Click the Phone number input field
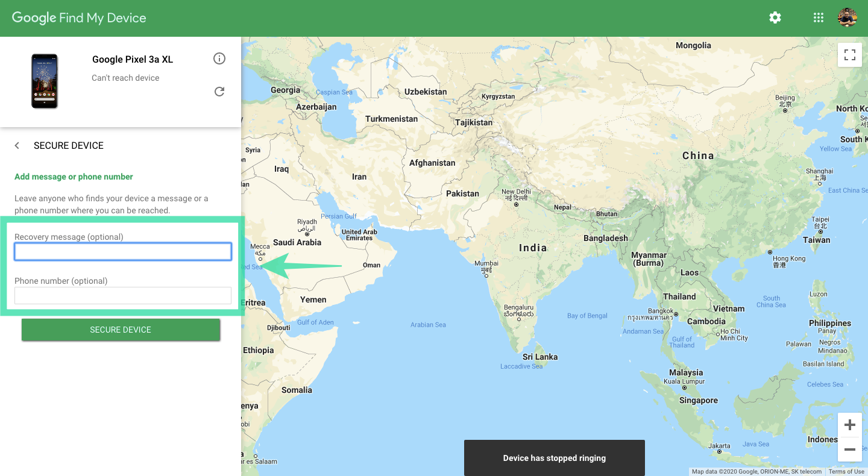Viewport: 868px width, 476px height. point(123,295)
